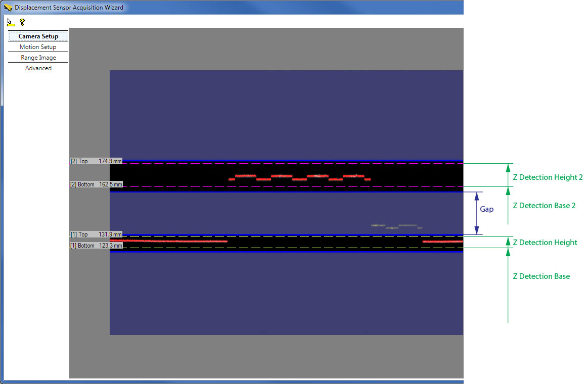Select the [2] Bottom 162.5 mm label

click(95, 184)
